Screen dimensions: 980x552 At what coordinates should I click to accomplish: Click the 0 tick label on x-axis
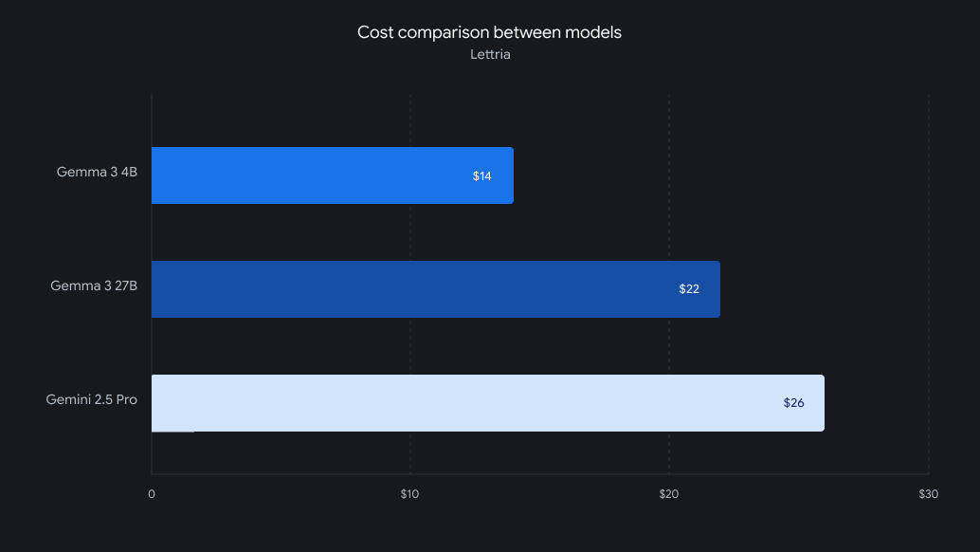[152, 494]
